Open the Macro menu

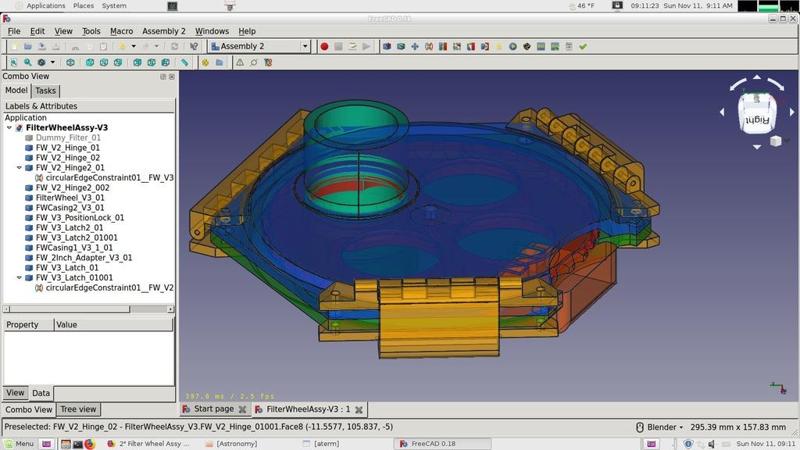[121, 31]
